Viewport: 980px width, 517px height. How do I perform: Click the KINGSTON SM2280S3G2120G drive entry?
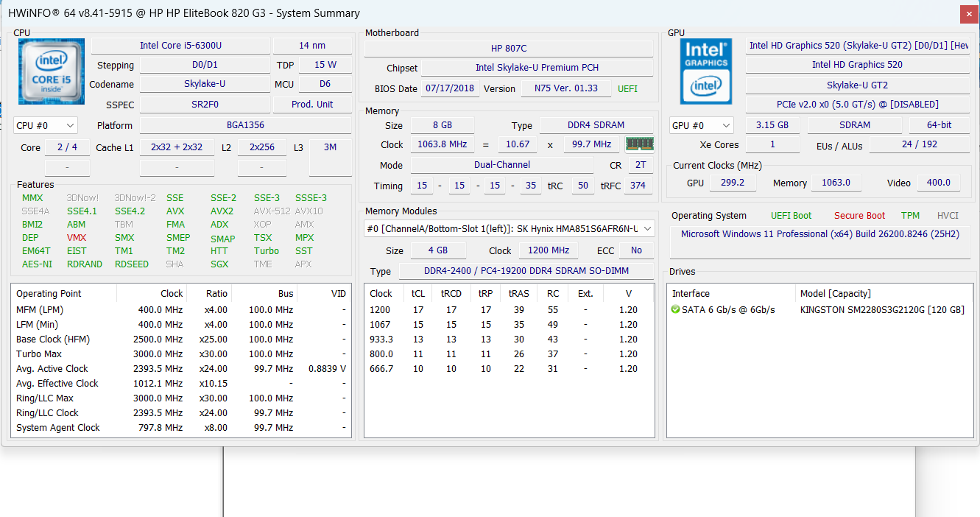tap(882, 310)
